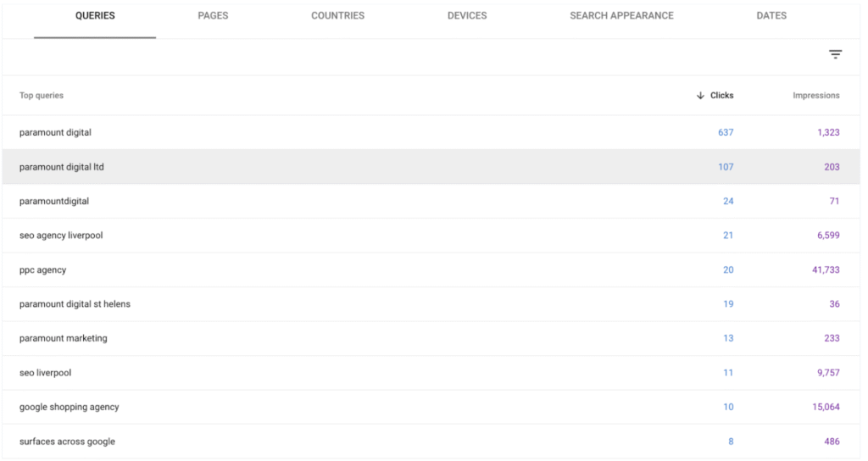Click the 9,757 impressions value
The height and width of the screenshot is (461, 868).
click(x=828, y=373)
